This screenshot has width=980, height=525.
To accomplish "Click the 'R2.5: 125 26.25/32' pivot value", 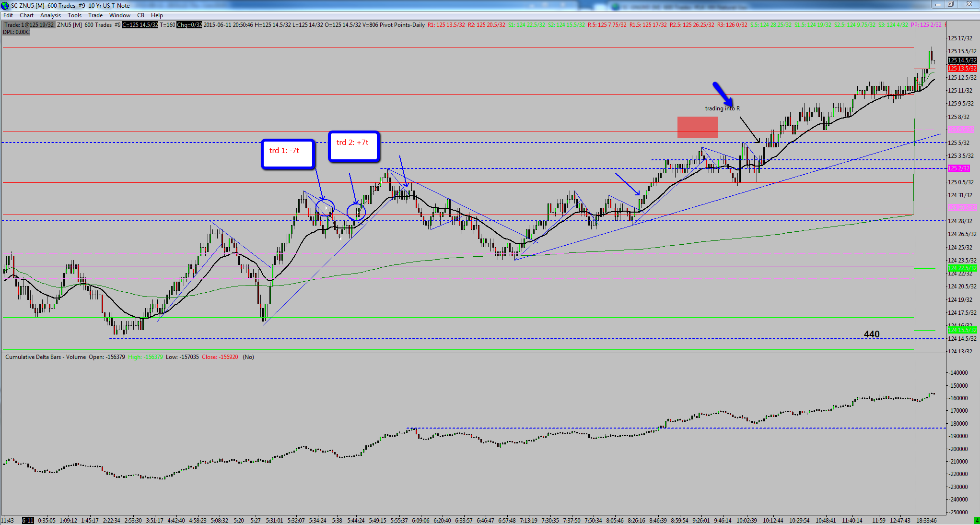I will tap(692, 25).
